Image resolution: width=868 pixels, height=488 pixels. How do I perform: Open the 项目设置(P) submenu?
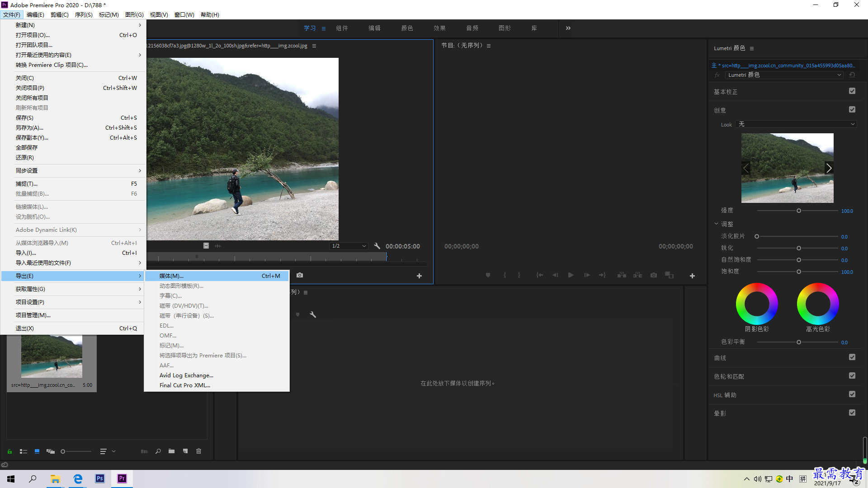(73, 302)
